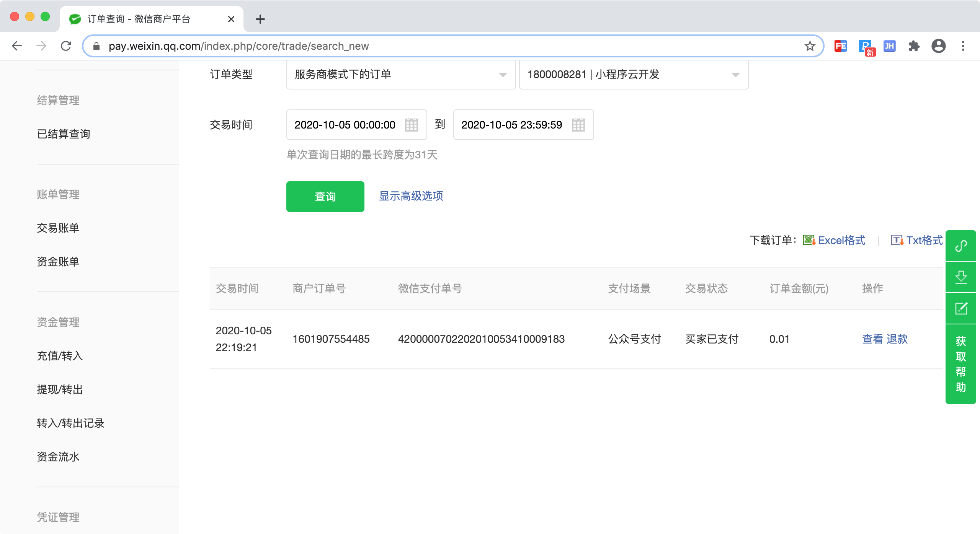Expand the 服务商模式下的订单 order type dropdown

click(400, 74)
